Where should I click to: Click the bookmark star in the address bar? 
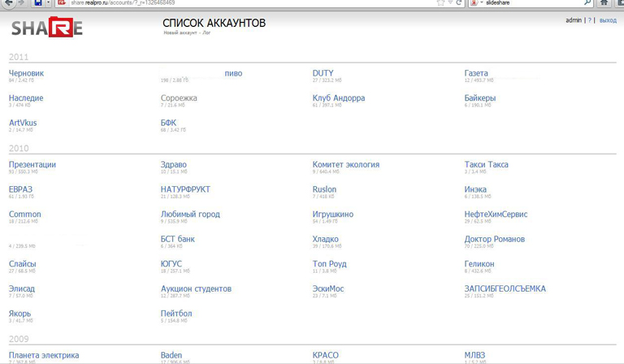click(x=440, y=2)
